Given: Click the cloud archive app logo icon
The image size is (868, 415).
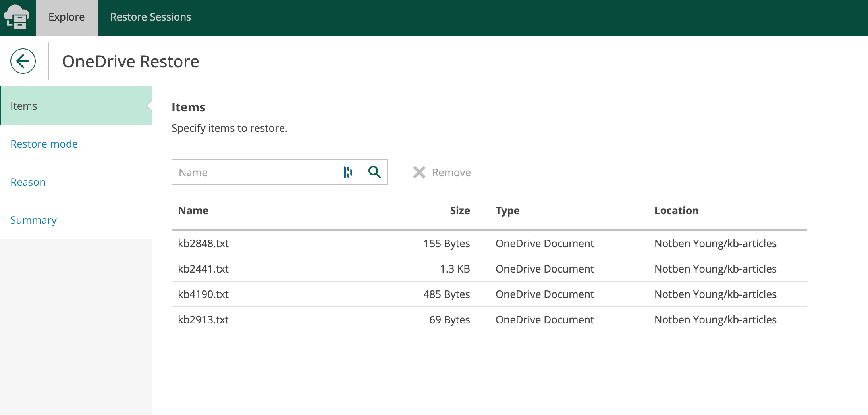Looking at the screenshot, I should tap(16, 17).
